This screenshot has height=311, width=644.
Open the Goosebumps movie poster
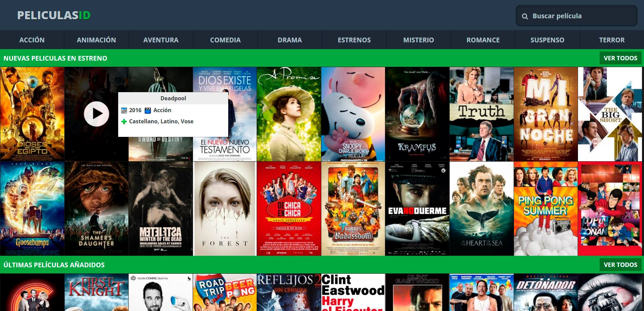pyautogui.click(x=32, y=209)
